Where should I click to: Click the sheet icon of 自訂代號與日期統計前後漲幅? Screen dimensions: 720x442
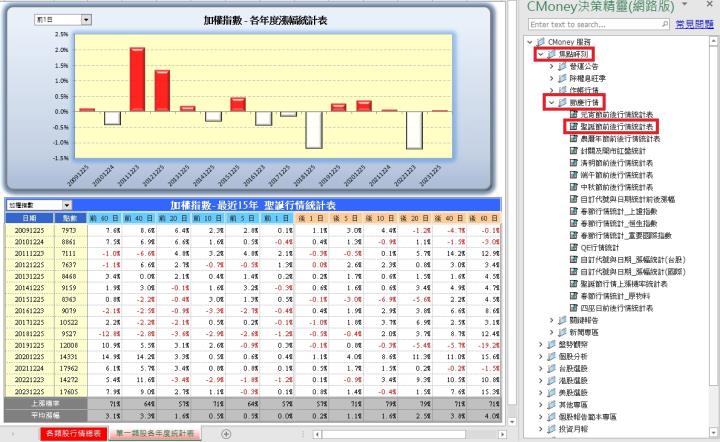(574, 199)
